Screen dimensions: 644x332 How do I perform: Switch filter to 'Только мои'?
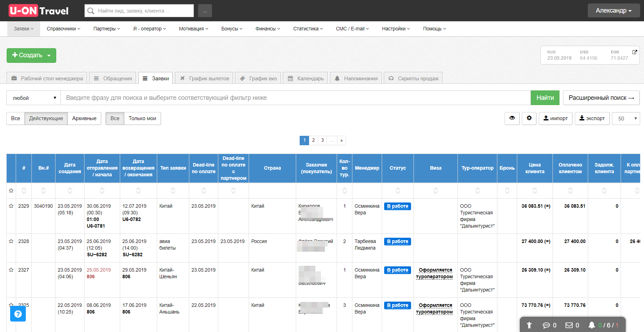(x=142, y=118)
